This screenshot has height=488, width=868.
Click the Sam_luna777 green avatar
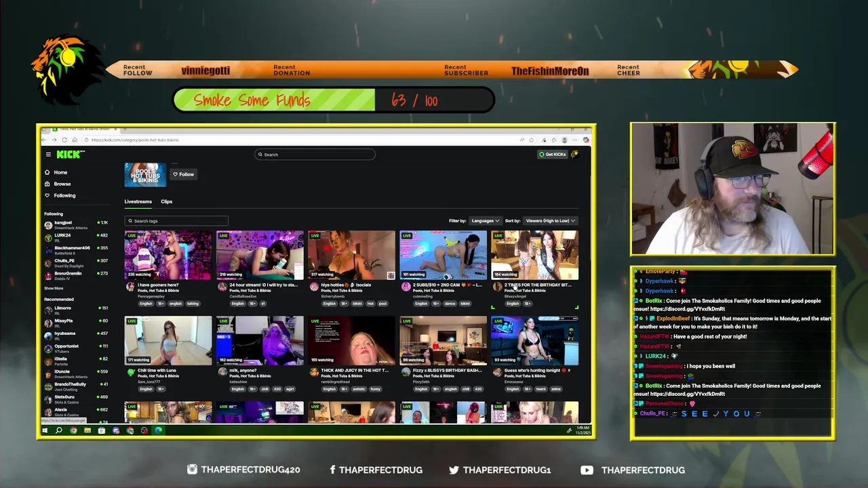coord(130,372)
